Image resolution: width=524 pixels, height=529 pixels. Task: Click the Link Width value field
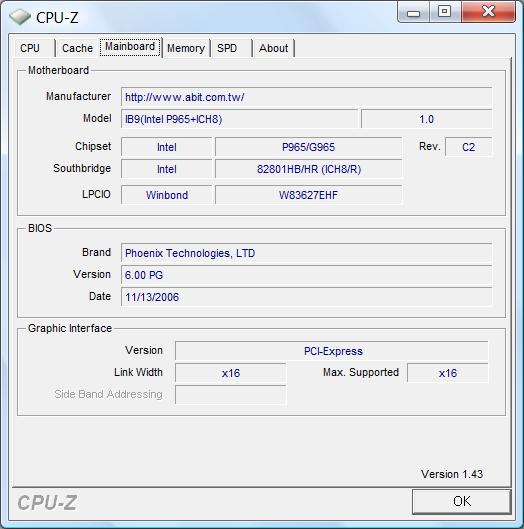click(231, 373)
